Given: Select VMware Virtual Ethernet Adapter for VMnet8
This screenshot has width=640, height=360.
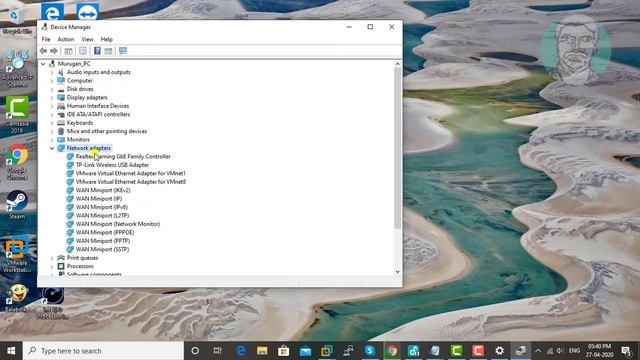Looking at the screenshot, I should pyautogui.click(x=131, y=182).
